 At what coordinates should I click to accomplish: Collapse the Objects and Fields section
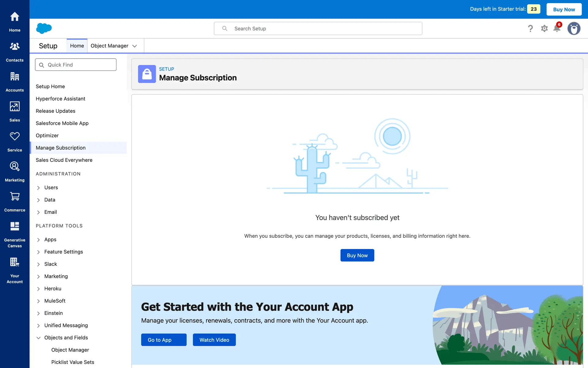point(38,338)
